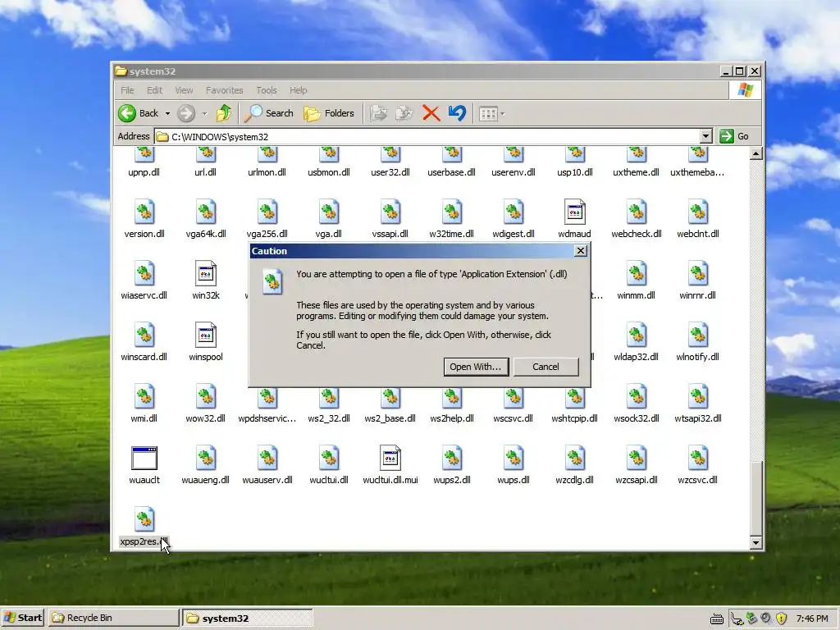Image resolution: width=840 pixels, height=630 pixels.
Task: Click the wtsapi32.dll file name
Action: (x=697, y=418)
